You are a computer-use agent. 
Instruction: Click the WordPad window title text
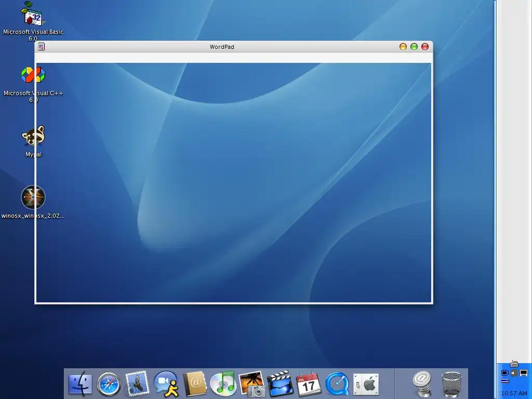coord(222,47)
